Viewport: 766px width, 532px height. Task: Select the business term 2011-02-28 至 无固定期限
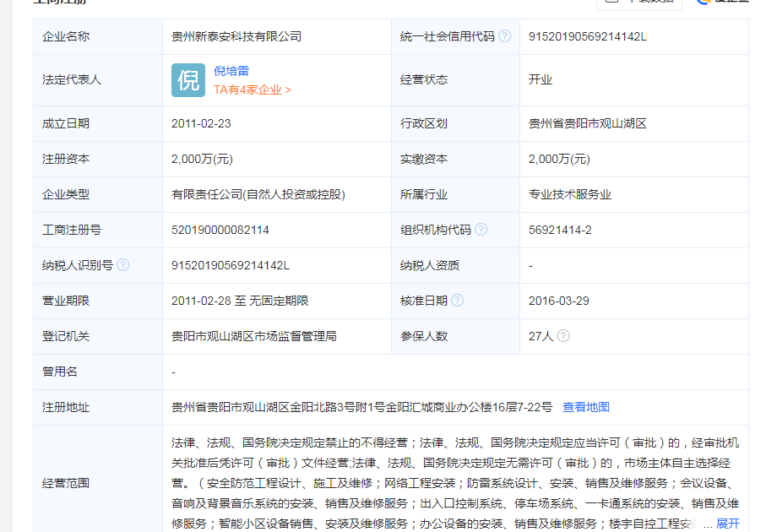[x=240, y=301]
